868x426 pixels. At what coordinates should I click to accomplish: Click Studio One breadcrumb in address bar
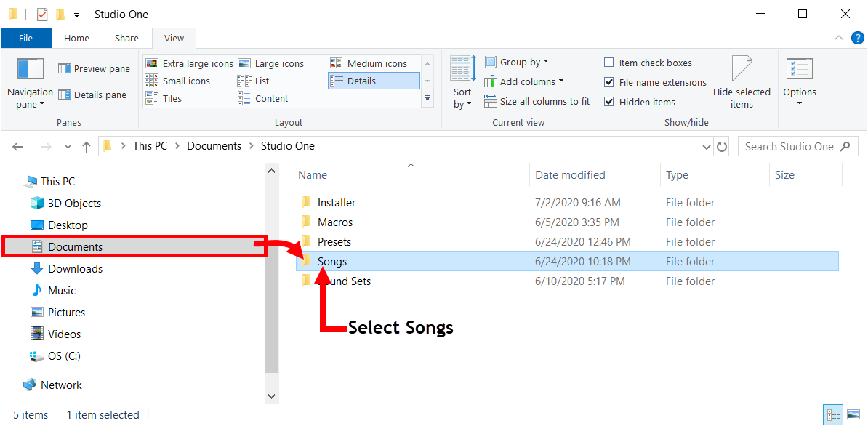click(288, 146)
